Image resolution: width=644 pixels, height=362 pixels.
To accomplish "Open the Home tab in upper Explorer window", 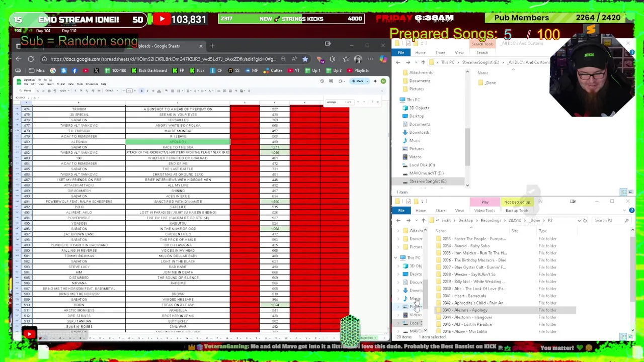I will (420, 52).
